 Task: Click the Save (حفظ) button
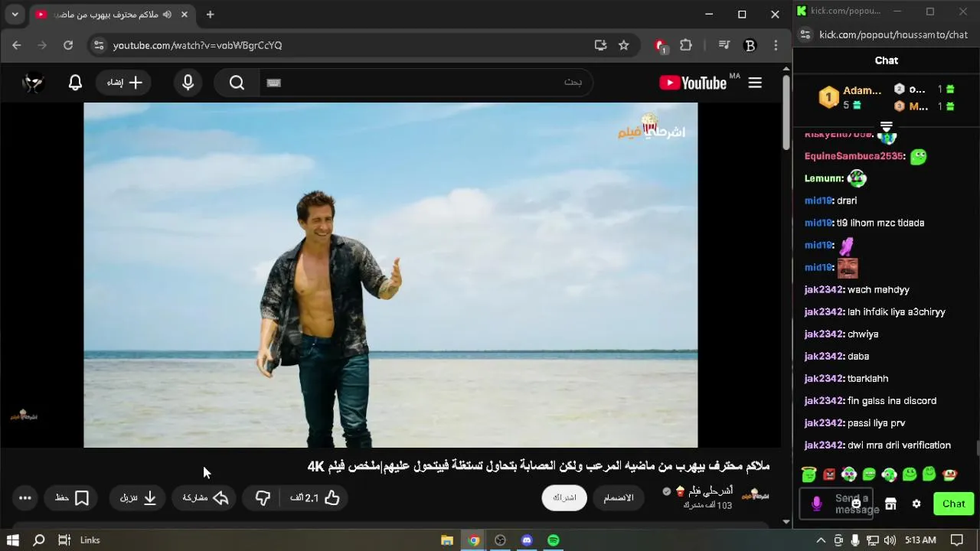pos(72,498)
